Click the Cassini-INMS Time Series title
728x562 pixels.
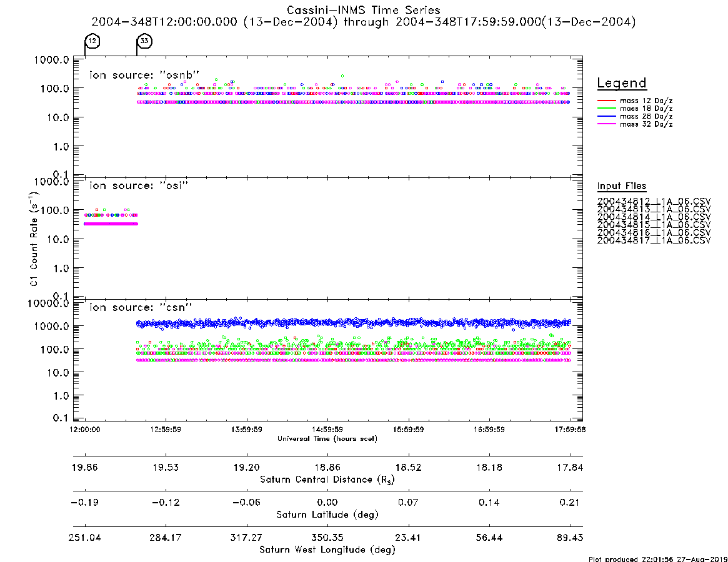(364, 10)
